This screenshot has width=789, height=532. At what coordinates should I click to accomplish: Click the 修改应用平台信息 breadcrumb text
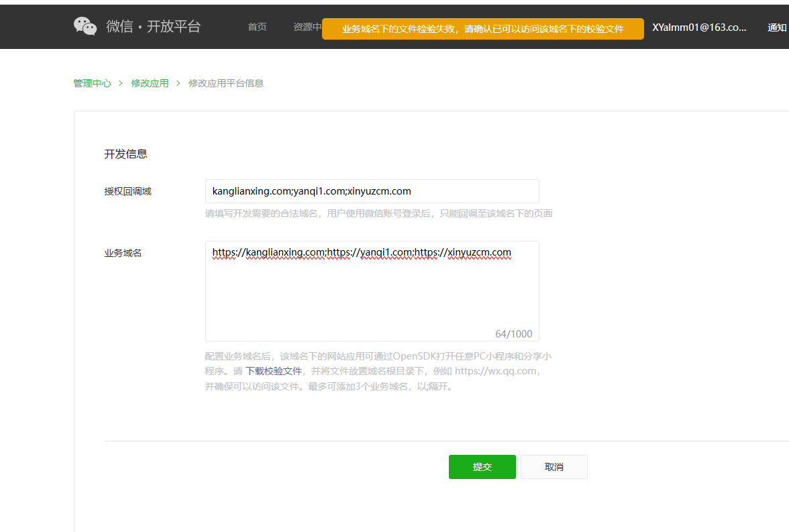(x=226, y=83)
